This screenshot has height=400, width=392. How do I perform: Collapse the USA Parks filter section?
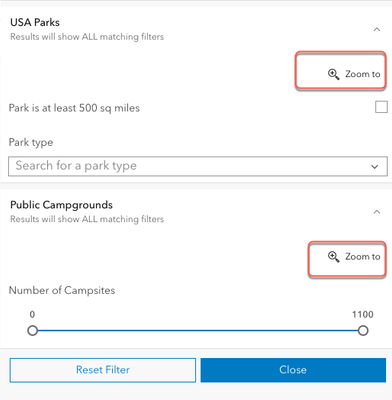point(377,30)
